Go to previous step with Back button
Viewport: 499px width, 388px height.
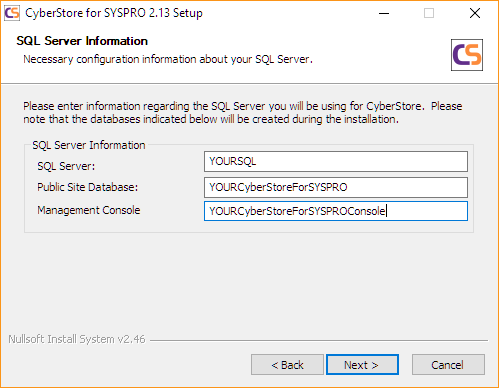click(287, 365)
